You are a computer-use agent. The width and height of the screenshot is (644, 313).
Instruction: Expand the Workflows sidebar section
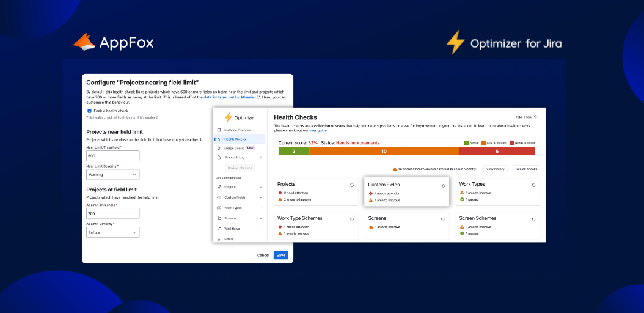261,229
